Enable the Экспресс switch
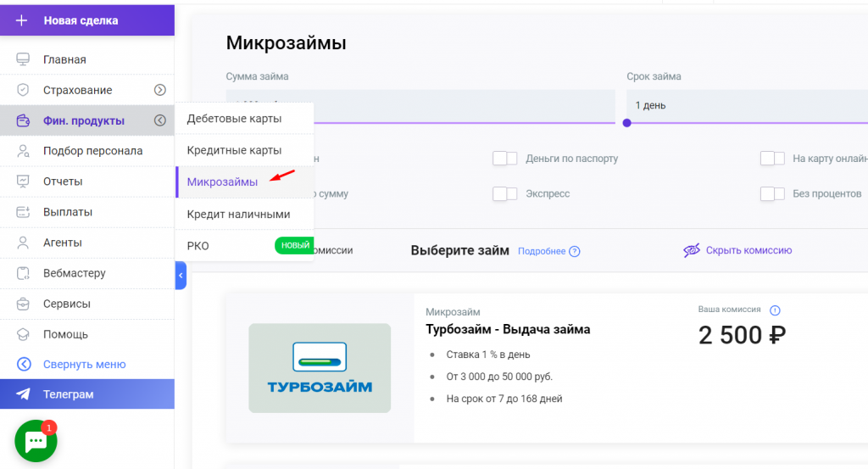This screenshot has height=469, width=868. (x=505, y=194)
